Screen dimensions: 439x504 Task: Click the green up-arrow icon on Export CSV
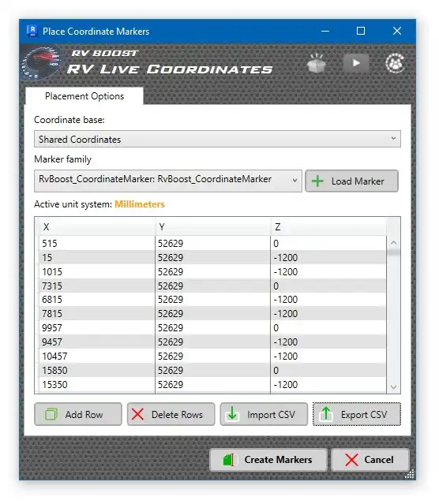click(x=326, y=414)
